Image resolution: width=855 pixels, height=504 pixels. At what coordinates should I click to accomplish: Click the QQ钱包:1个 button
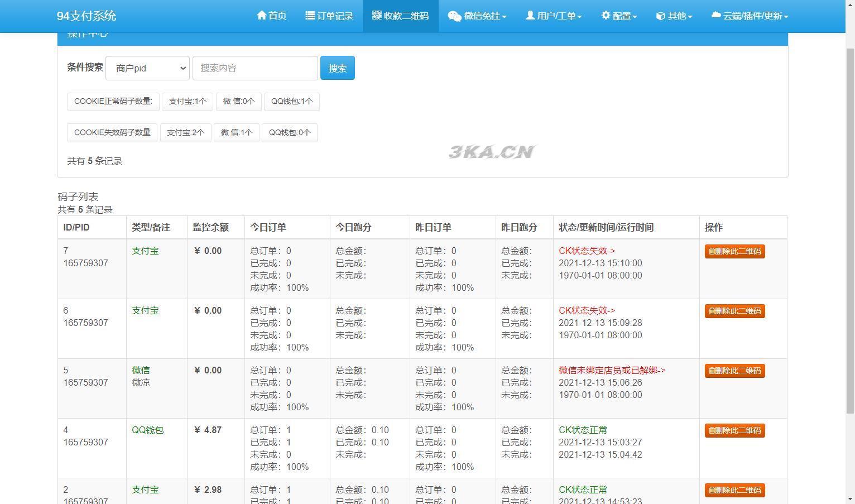(292, 102)
